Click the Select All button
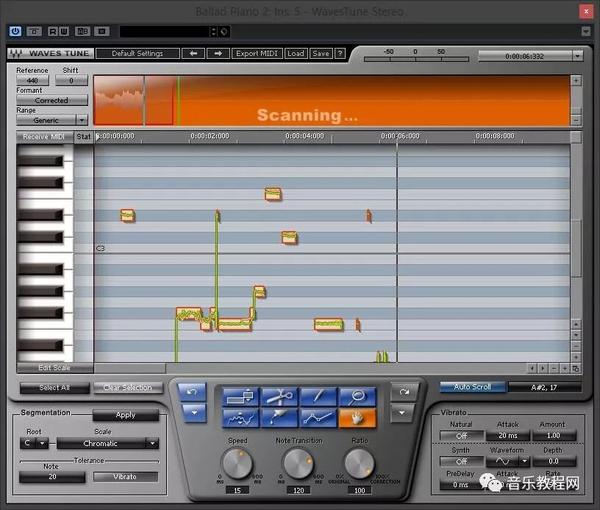 (x=54, y=387)
